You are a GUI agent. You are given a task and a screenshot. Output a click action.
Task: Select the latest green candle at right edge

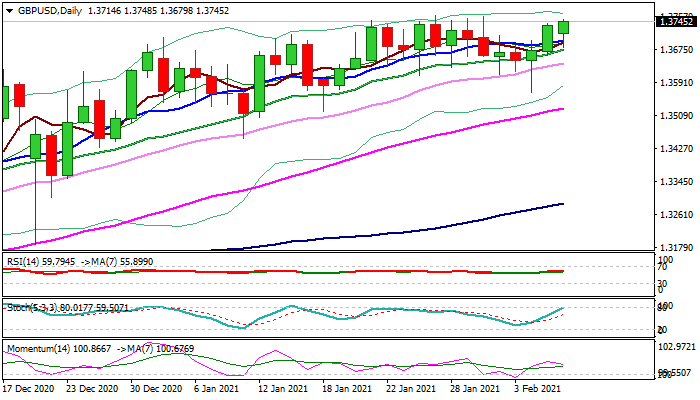pyautogui.click(x=564, y=29)
